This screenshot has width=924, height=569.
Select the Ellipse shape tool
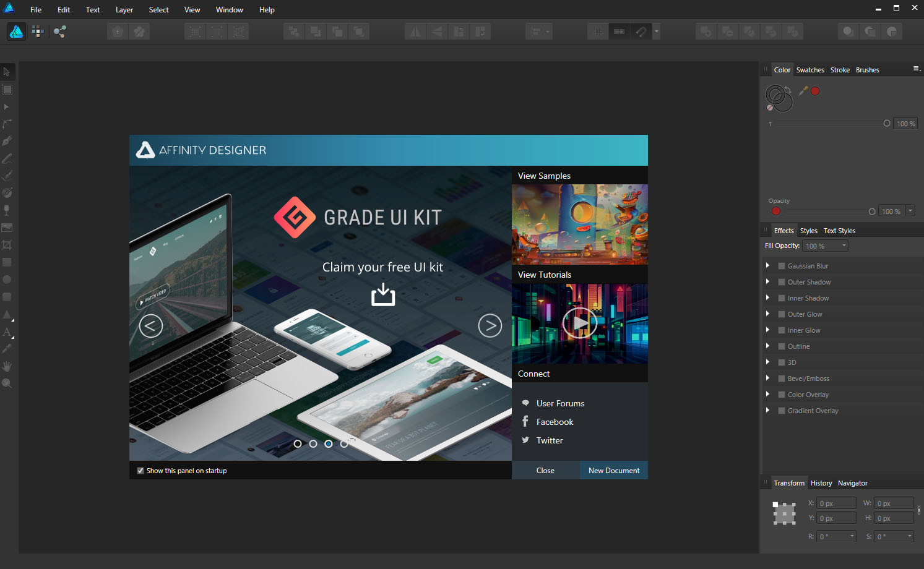7,280
